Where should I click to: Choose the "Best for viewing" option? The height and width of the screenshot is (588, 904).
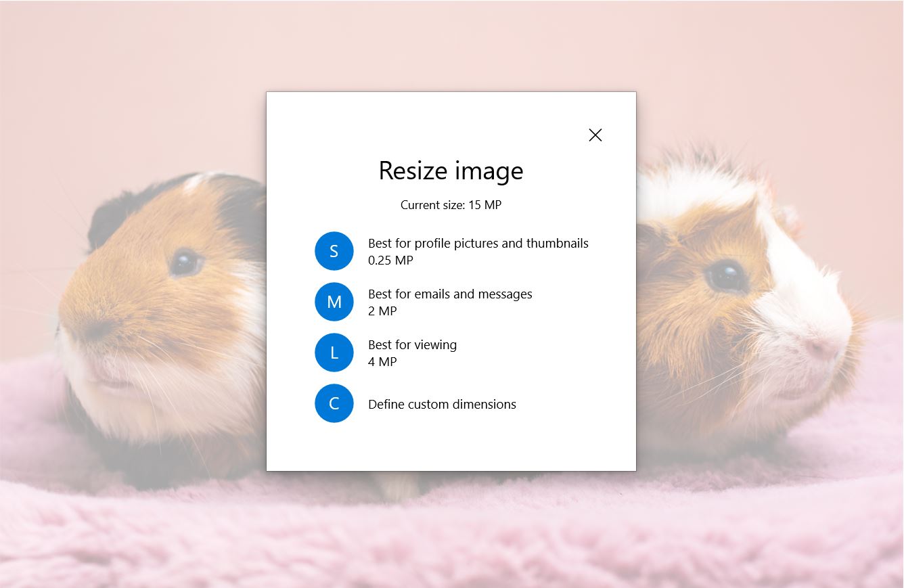coord(412,344)
